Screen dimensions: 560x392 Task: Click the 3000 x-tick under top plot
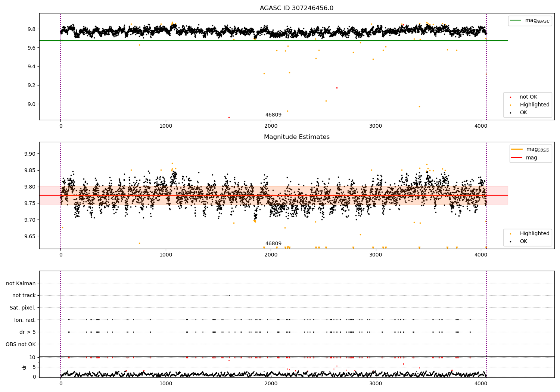point(376,126)
